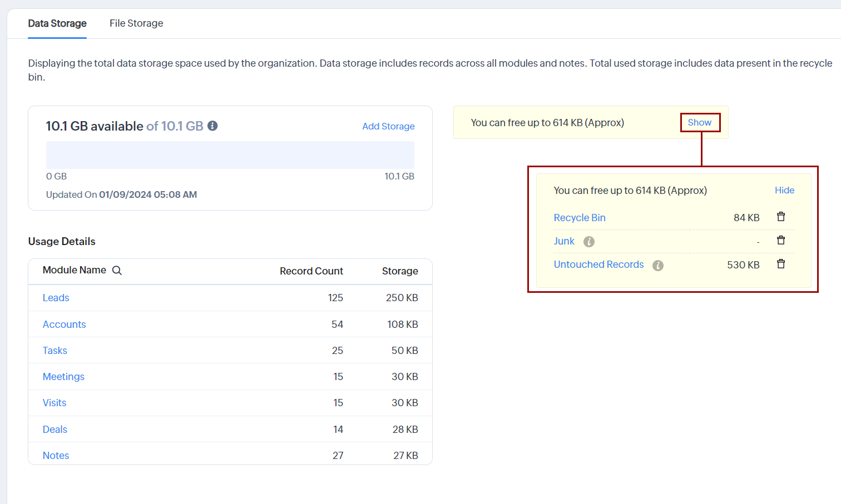Open the Recycle Bin link

(x=580, y=218)
